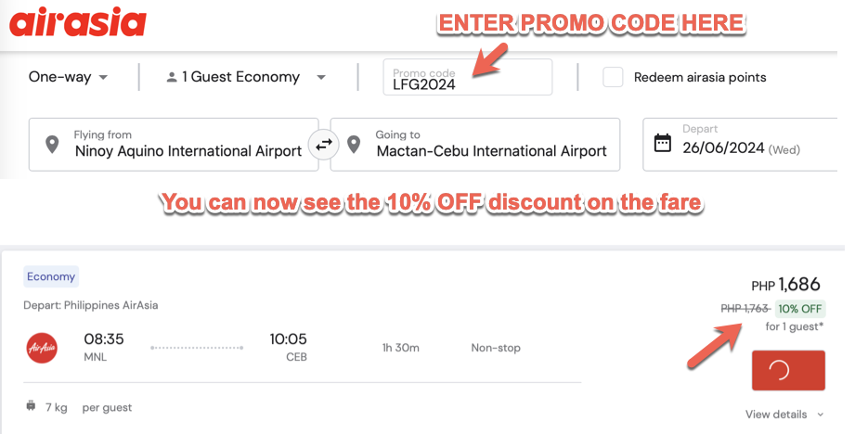Screen dimensions: 868x434
Task: Expand View details for the flight
Action: (784, 415)
